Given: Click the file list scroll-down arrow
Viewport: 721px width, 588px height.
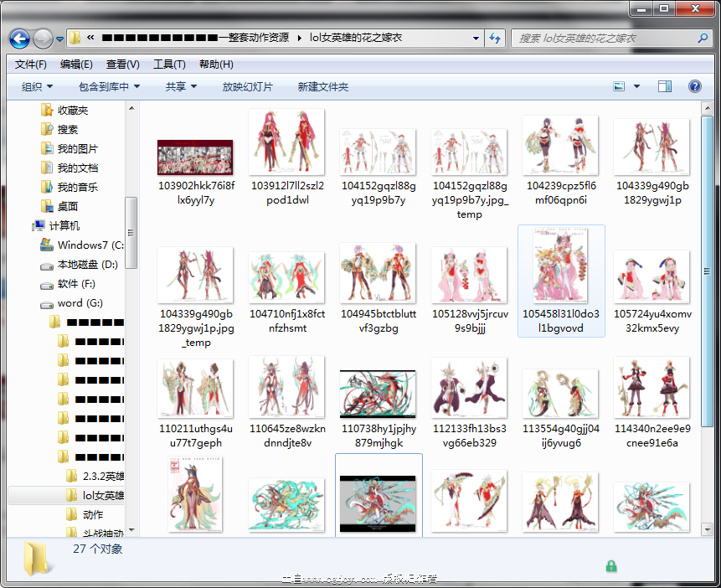Looking at the screenshot, I should [x=708, y=529].
